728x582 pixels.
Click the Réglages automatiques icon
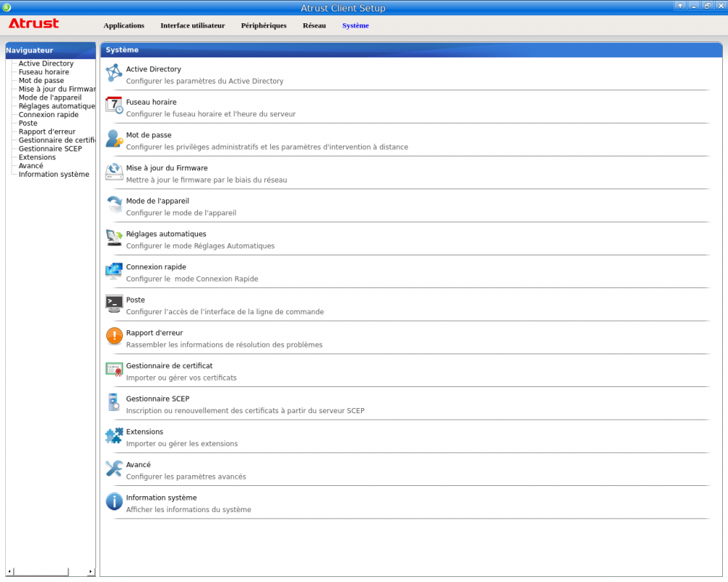point(114,237)
